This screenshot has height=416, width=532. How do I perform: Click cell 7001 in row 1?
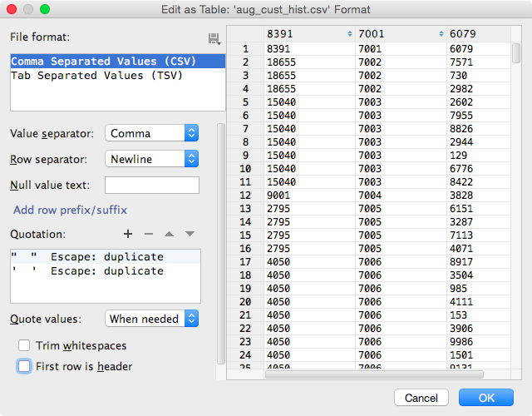[x=401, y=49]
